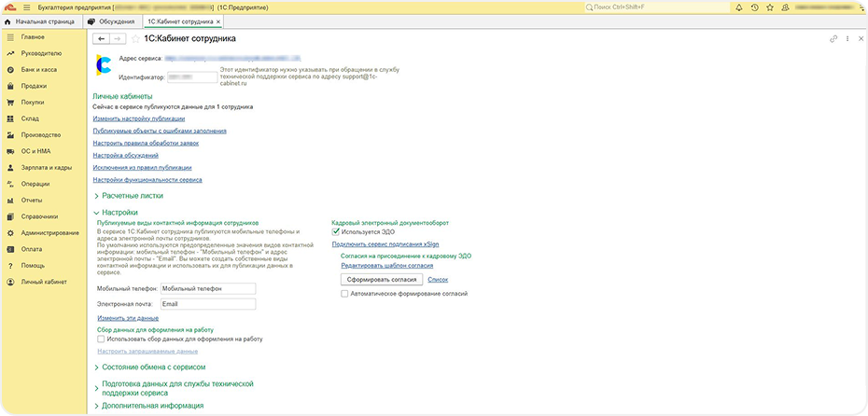
Task: Open favorites star in top bar
Action: coord(770,7)
